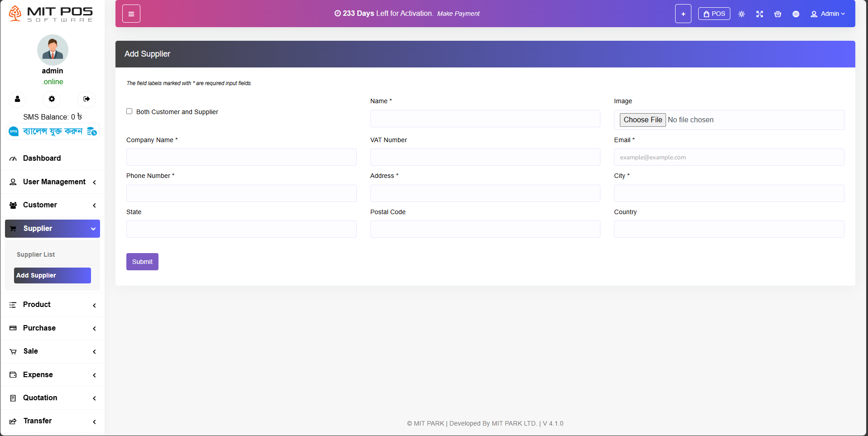Open the POS button in header
868x436 pixels.
[x=714, y=14]
